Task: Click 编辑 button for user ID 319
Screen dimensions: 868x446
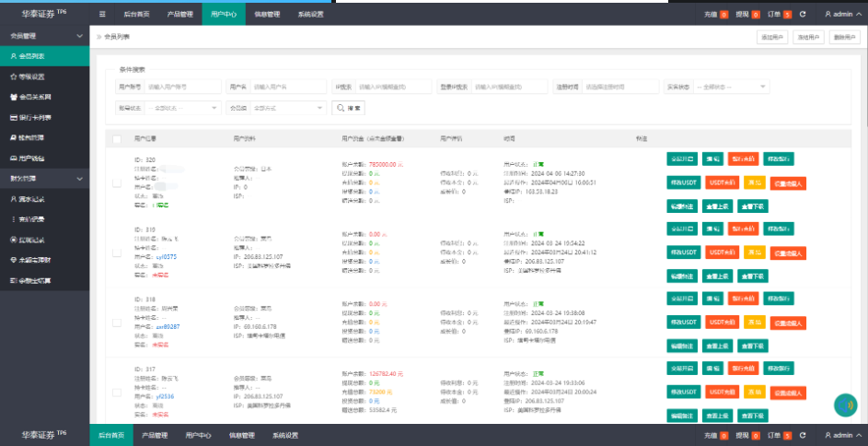Action: [x=713, y=229]
